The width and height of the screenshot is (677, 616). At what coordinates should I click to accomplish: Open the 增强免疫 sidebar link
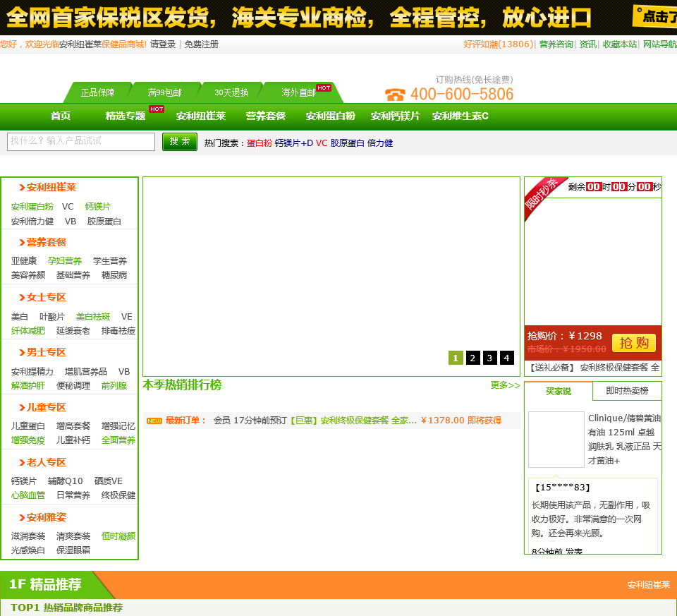[28, 440]
